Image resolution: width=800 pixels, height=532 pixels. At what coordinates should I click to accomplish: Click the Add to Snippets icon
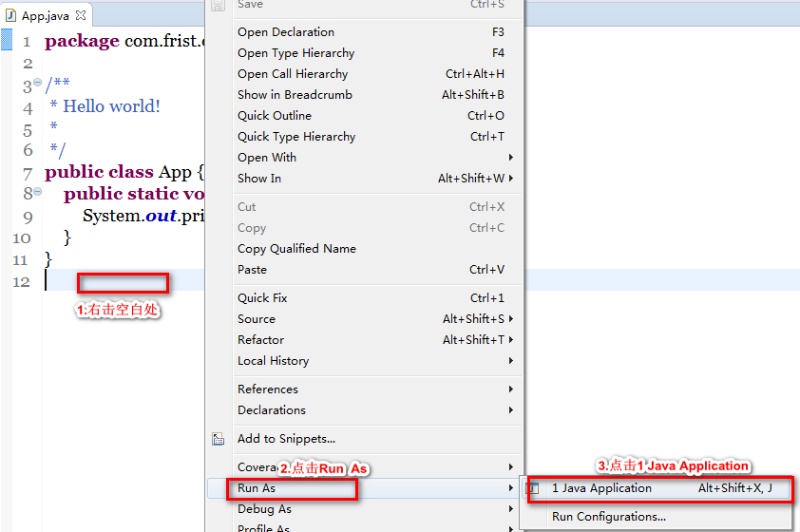pos(219,439)
